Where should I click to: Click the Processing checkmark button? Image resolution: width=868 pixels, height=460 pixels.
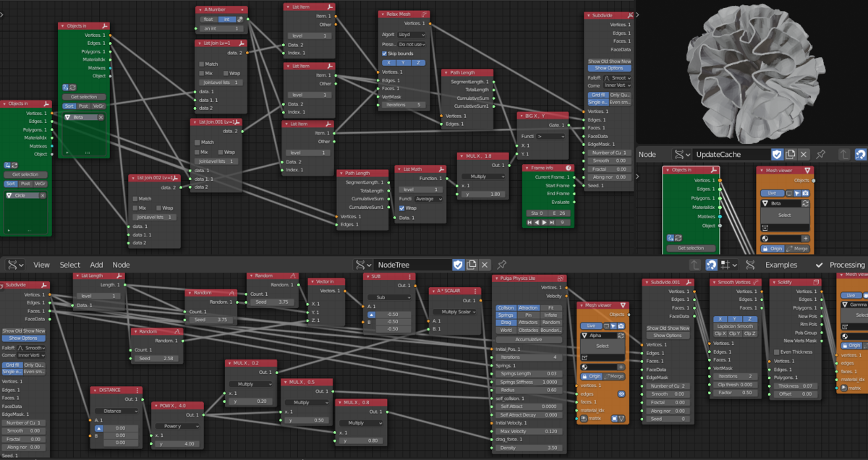[841, 265]
